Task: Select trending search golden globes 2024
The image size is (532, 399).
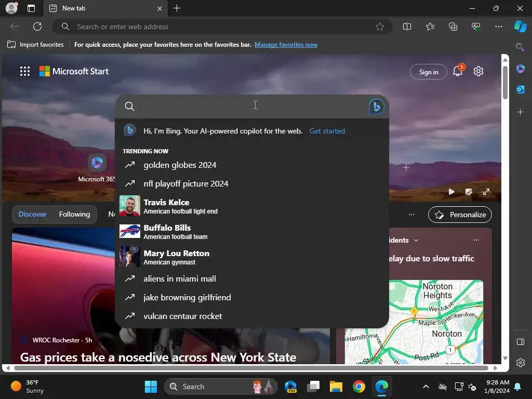Action: [252, 165]
